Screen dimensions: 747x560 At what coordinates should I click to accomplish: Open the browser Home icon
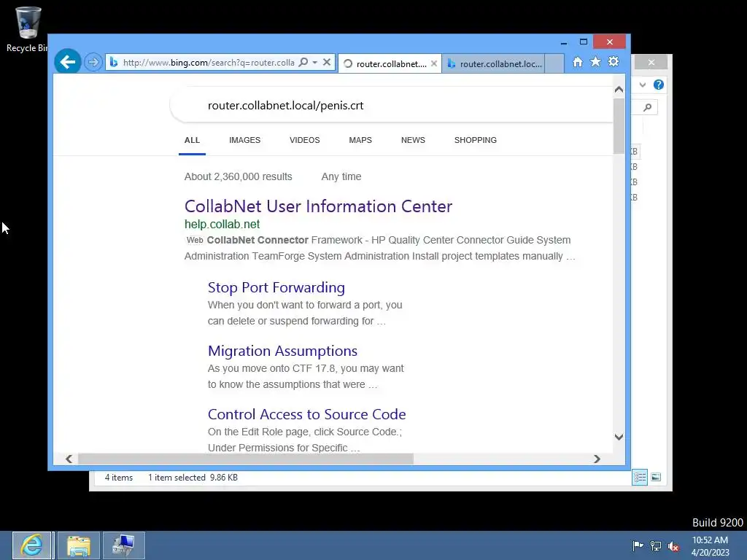(578, 62)
